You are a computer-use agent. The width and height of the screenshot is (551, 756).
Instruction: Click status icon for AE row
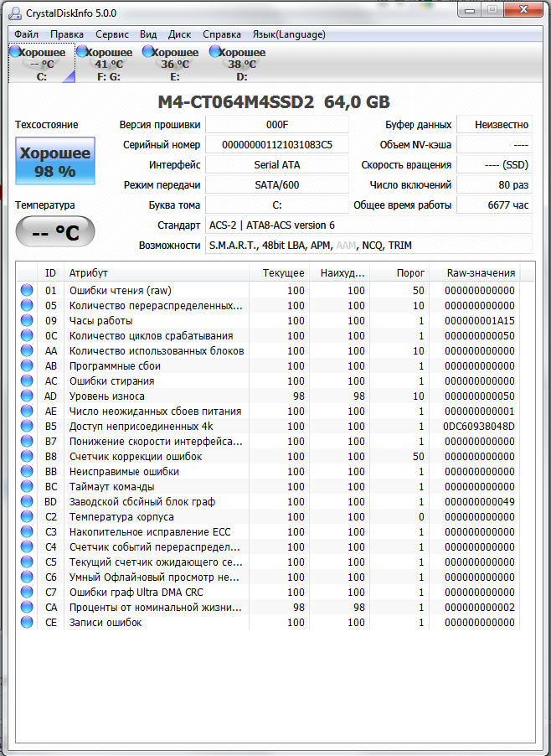pos(27,412)
